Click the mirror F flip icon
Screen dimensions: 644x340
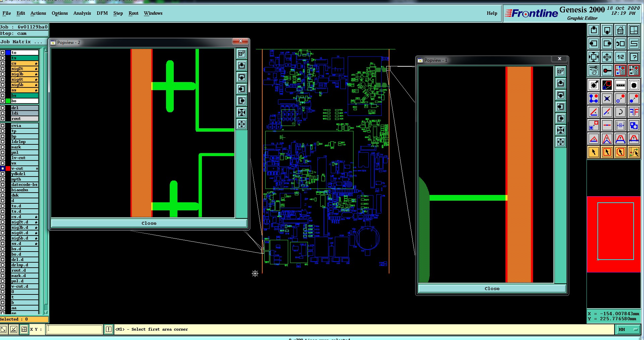634,112
